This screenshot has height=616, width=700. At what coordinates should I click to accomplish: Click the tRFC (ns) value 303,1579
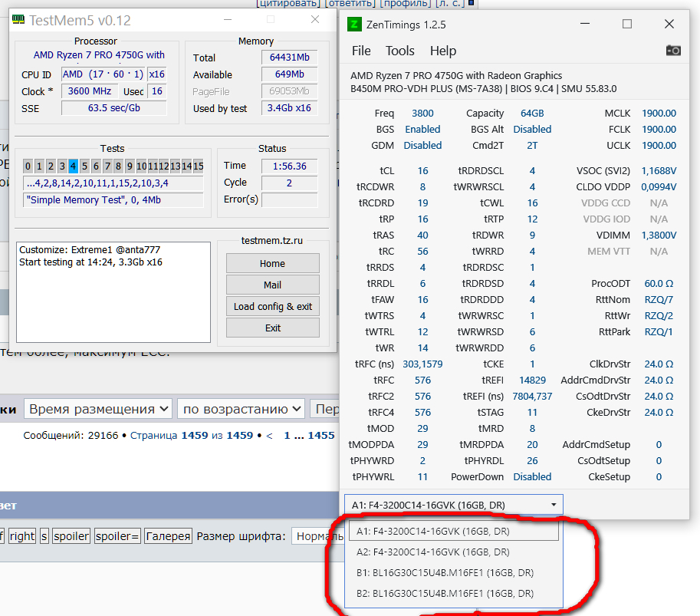click(x=422, y=364)
